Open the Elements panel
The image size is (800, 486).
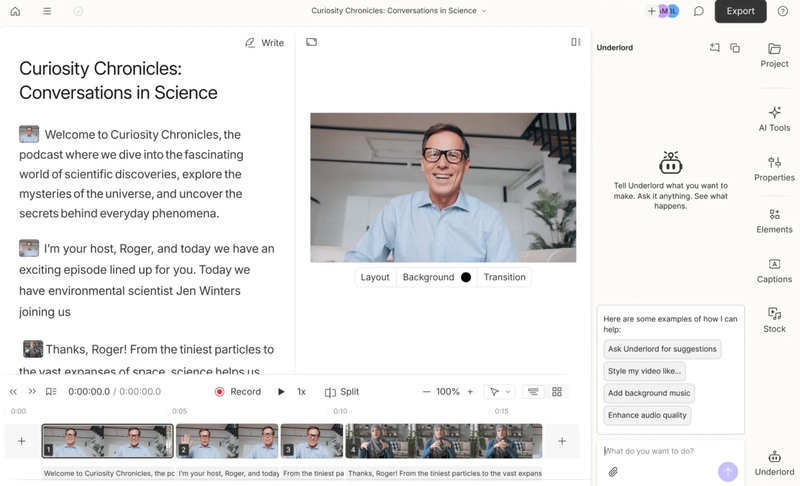pyautogui.click(x=774, y=221)
